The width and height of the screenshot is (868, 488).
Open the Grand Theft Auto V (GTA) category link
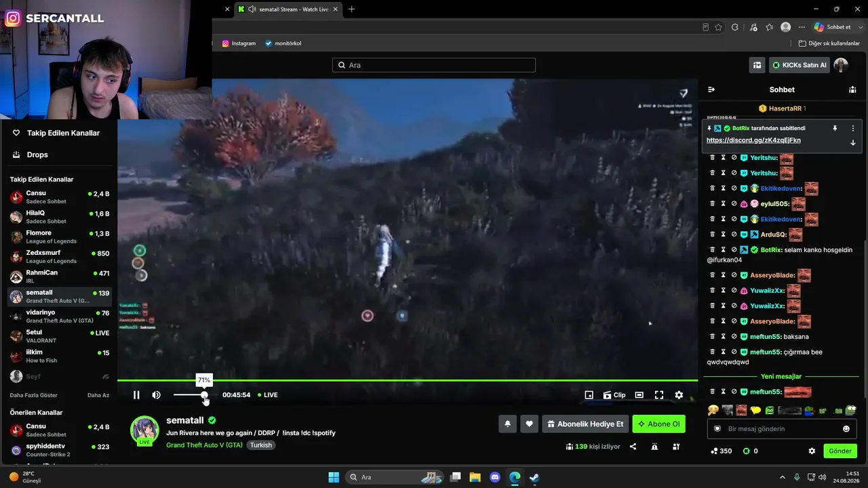pos(204,445)
